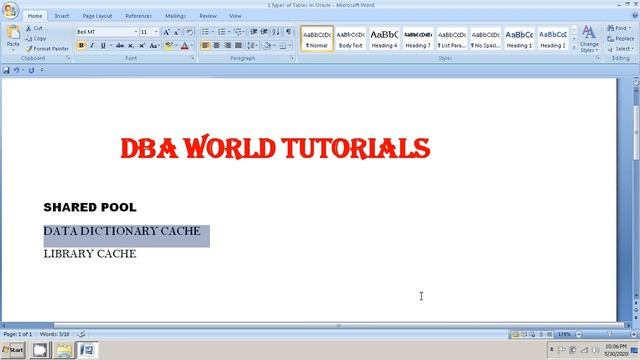Open Select dropdown in Editing

pyautogui.click(x=620, y=49)
